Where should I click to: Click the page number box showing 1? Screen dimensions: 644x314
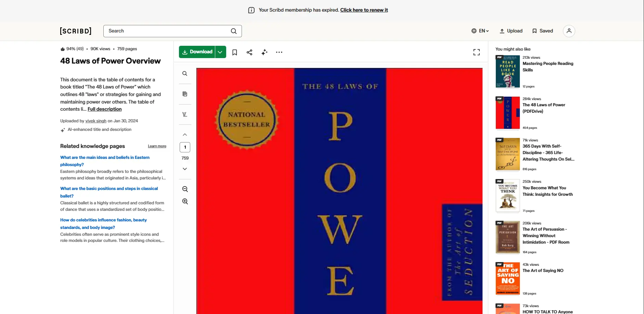click(x=185, y=147)
